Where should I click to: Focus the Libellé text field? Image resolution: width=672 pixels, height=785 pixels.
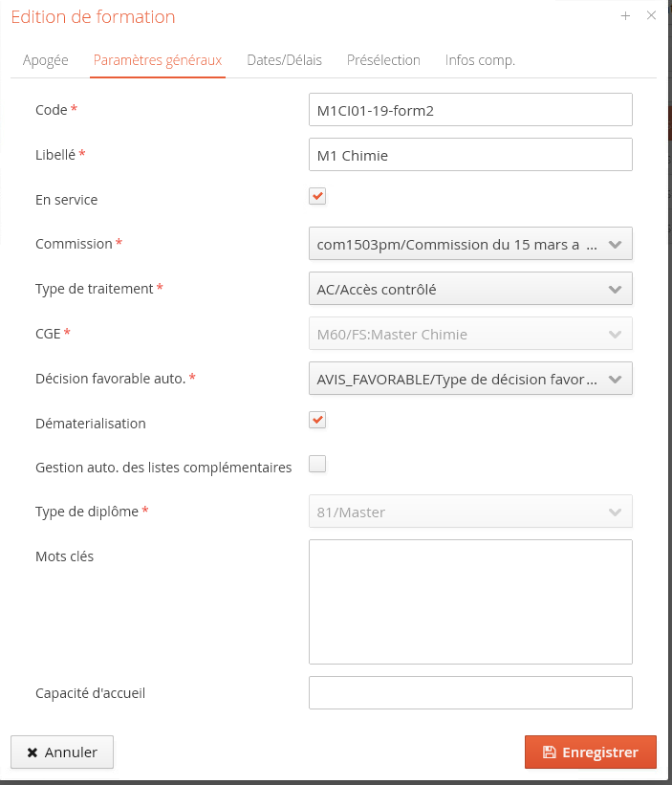[470, 155]
